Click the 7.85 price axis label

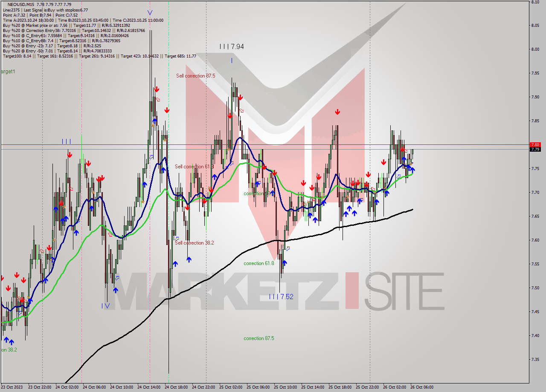point(535,121)
